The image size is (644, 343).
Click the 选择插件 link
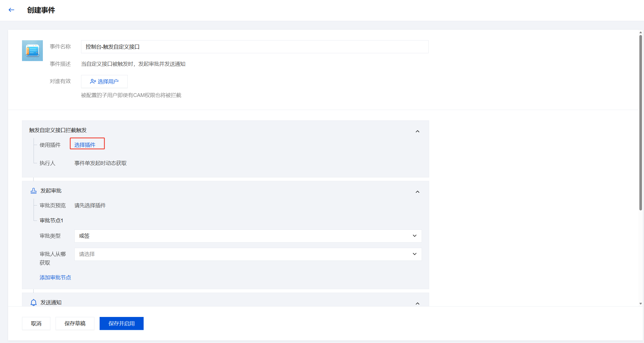(x=85, y=145)
